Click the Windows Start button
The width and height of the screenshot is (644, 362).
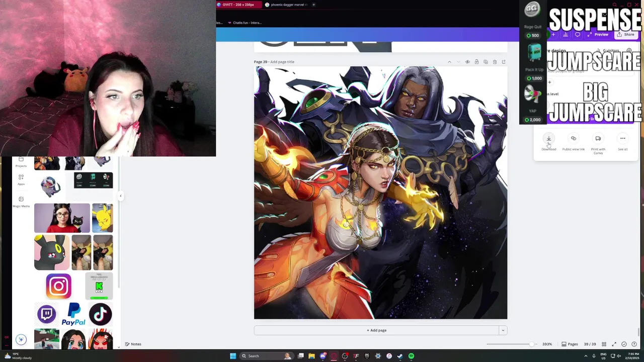click(233, 356)
